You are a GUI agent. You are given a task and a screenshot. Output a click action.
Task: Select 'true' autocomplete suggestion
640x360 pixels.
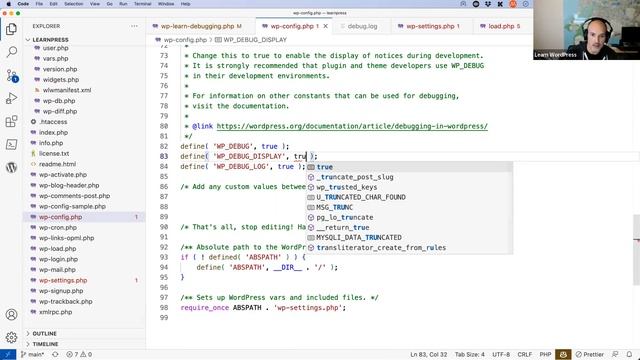[409, 167]
